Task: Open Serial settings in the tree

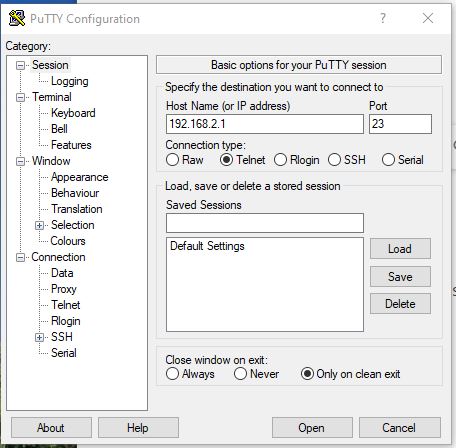Action: coord(64,353)
